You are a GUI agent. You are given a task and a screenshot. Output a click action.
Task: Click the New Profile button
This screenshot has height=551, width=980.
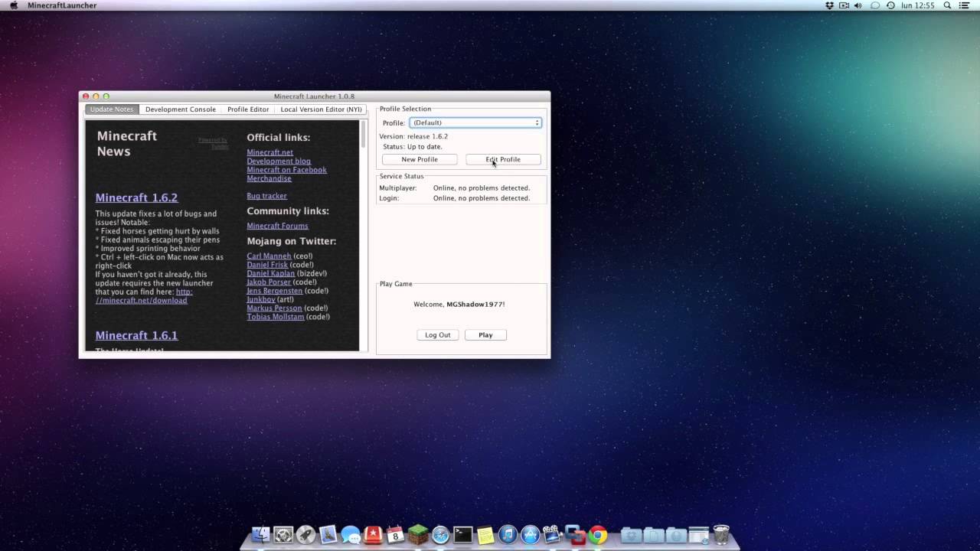[420, 159]
